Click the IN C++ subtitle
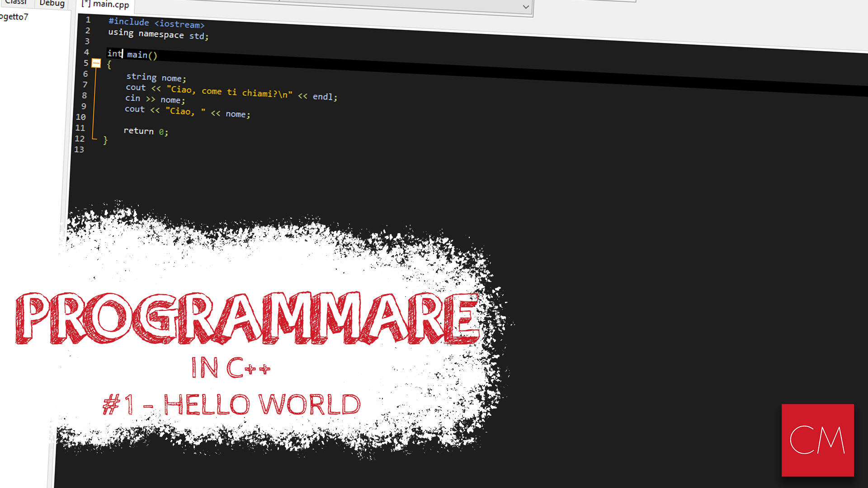The height and width of the screenshot is (488, 868). tap(231, 367)
